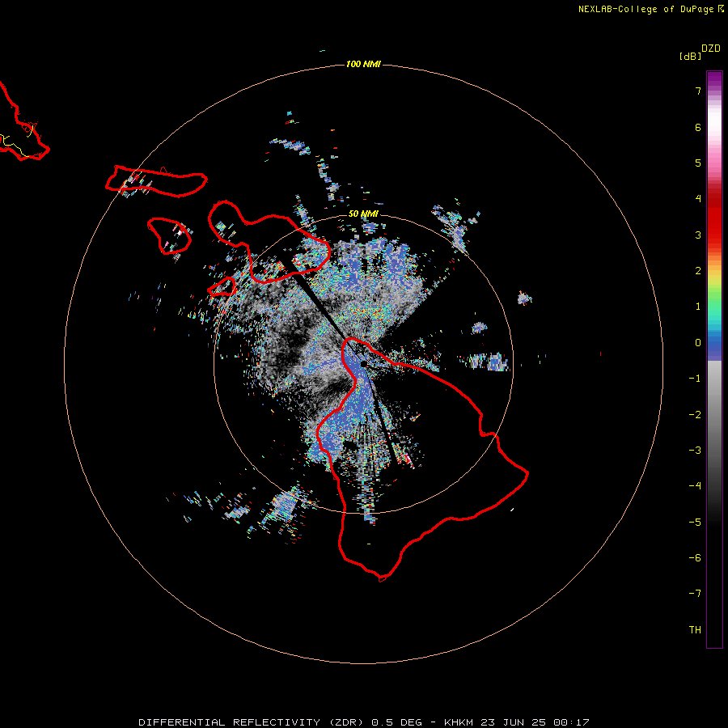Image resolution: width=728 pixels, height=728 pixels.
Task: Click the -1 value on color scale
Action: [695, 379]
